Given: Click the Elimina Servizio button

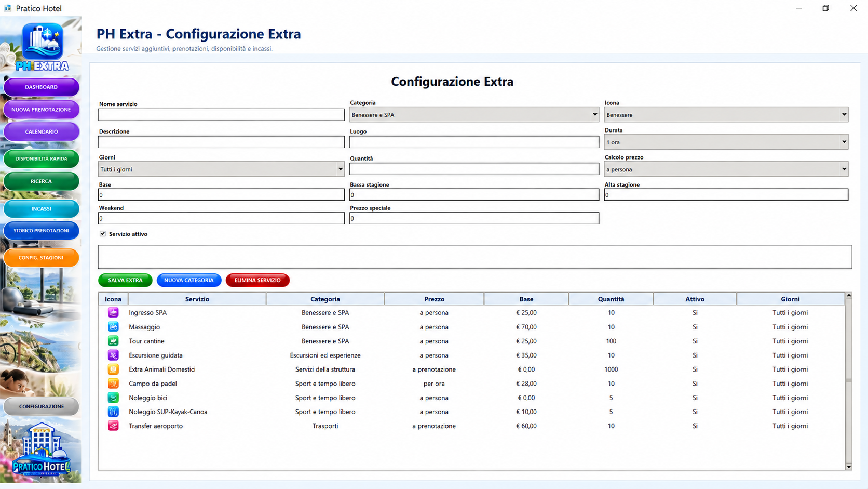Looking at the screenshot, I should point(257,280).
